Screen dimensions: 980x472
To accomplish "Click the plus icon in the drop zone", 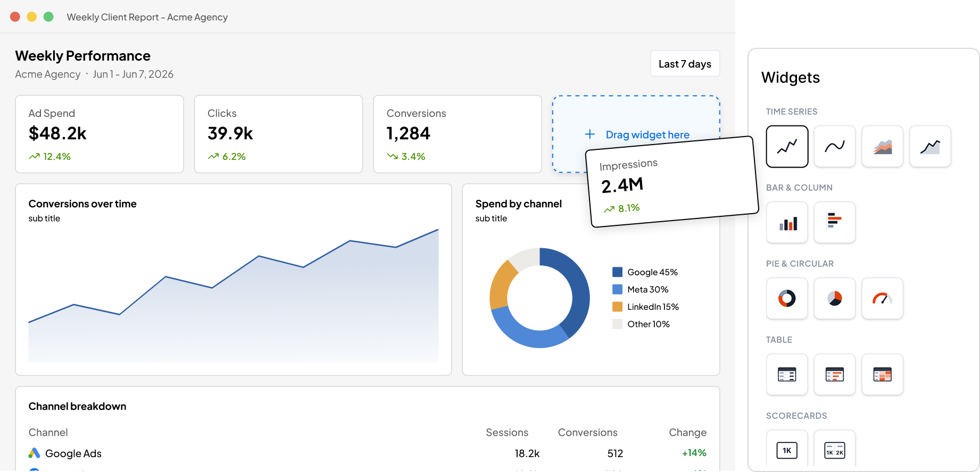I will [x=589, y=134].
